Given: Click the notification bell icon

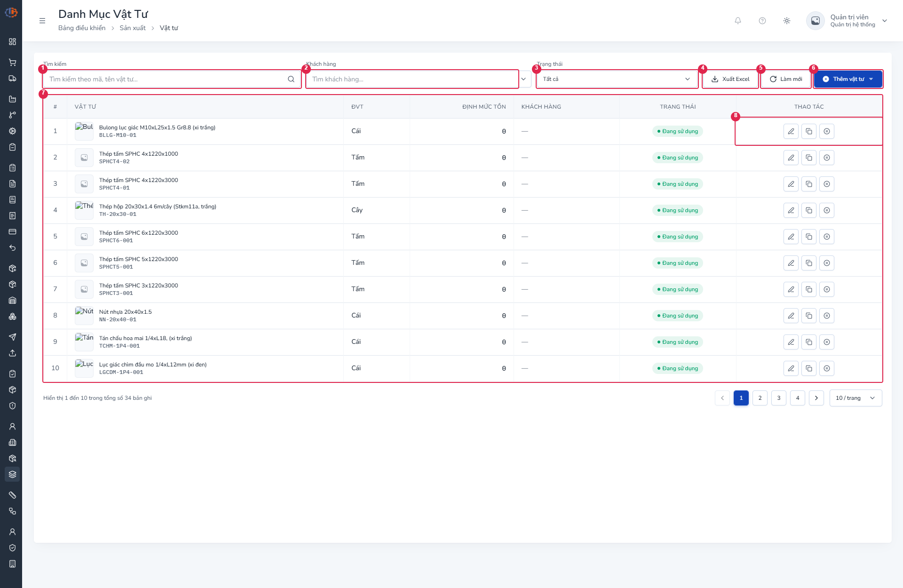Looking at the screenshot, I should click(x=738, y=21).
